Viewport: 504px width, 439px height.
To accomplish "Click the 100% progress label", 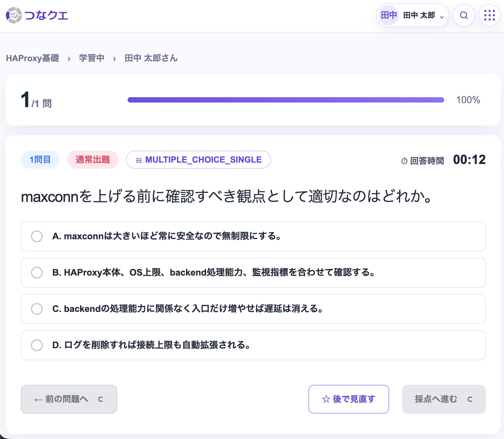I will click(x=468, y=100).
